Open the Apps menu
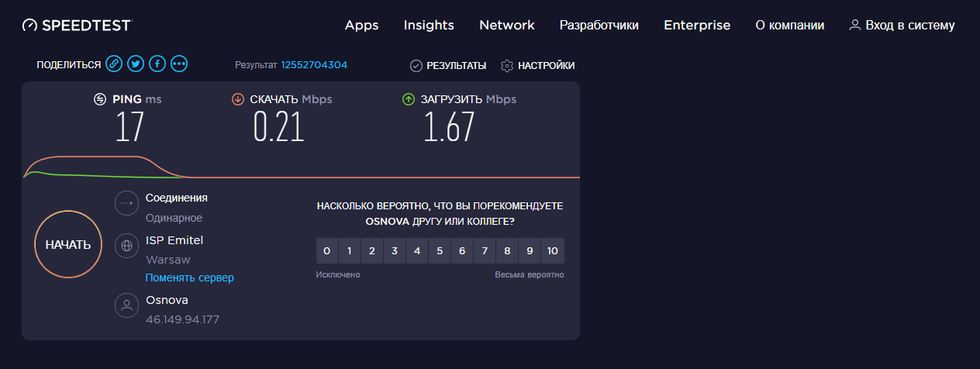980x369 pixels. click(361, 26)
